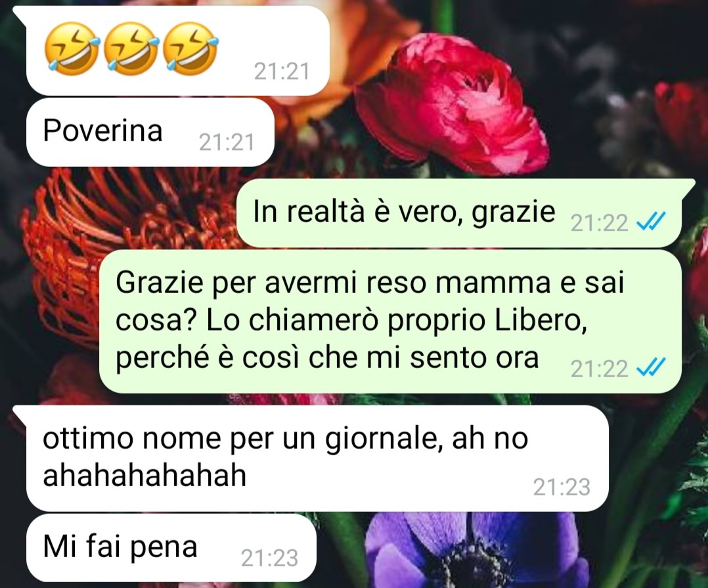This screenshot has height=588, width=708.
Task: Tap the 21:21 timestamp on emoji message
Action: [x=282, y=72]
